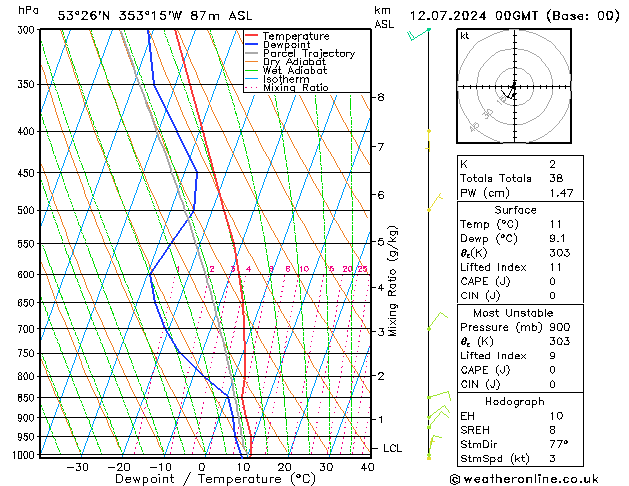Image resolution: width=629 pixels, height=486 pixels.
Task: Click the 'Pressure (mb)' value 900
Action: coord(560,327)
